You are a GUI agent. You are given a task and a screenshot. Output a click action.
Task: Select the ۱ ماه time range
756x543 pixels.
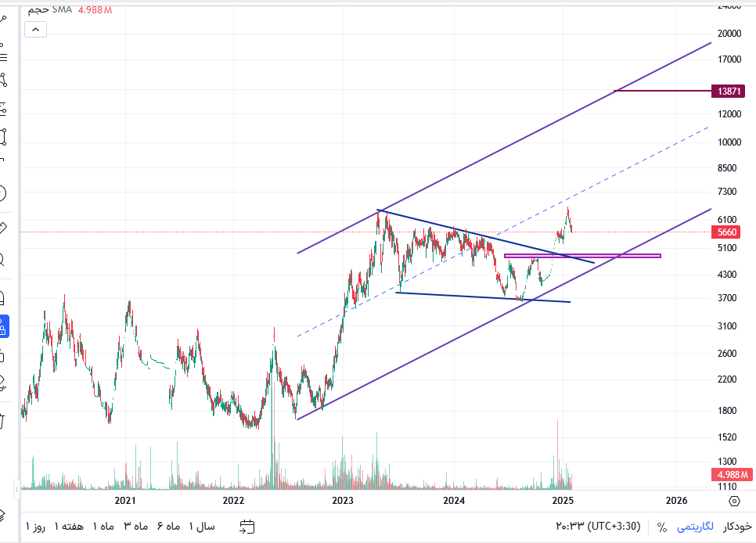point(103,527)
